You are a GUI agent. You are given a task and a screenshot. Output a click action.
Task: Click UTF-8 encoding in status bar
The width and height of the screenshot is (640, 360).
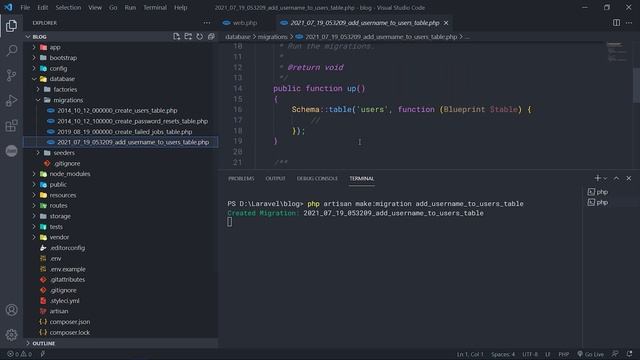[530, 354]
